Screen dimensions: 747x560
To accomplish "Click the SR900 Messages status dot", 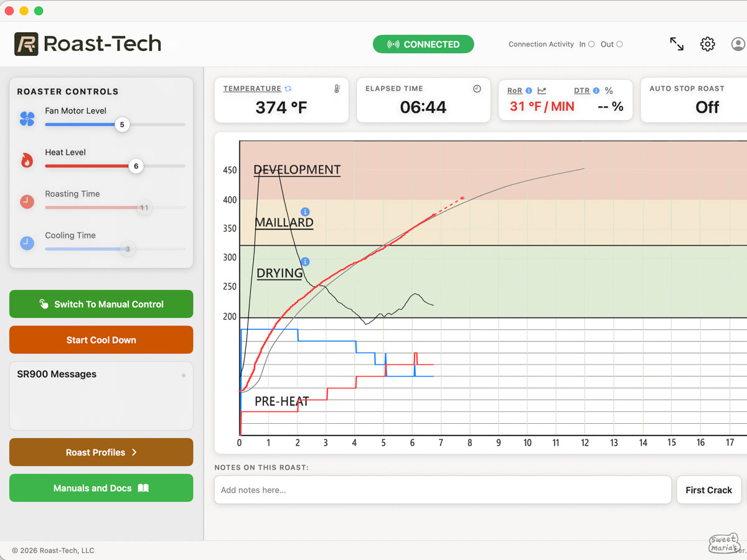I will pyautogui.click(x=183, y=375).
